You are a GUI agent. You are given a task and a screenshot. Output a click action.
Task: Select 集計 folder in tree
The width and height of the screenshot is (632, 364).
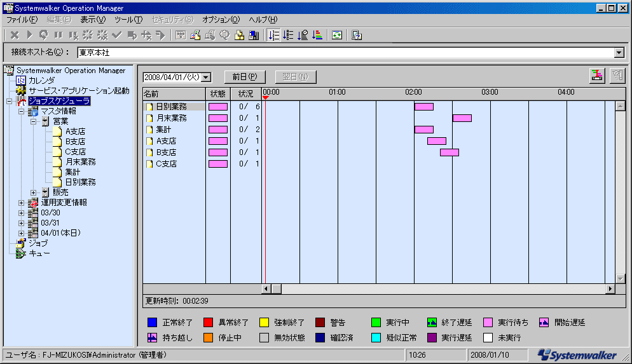coord(72,172)
